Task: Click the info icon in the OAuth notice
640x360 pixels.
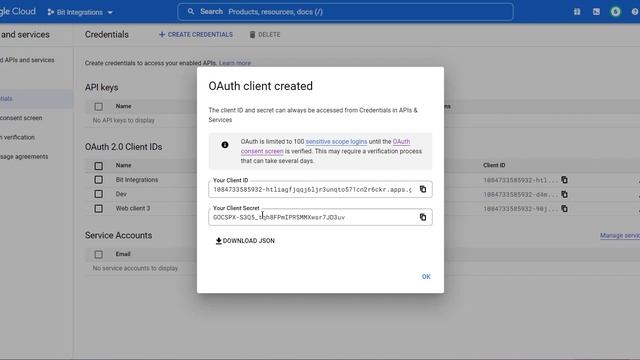Action: [224, 145]
